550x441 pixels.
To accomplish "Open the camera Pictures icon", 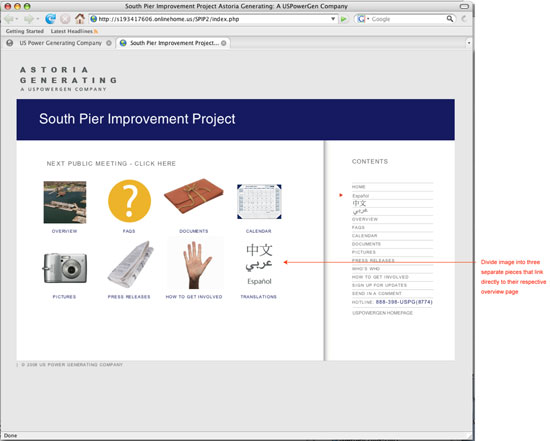I will (65, 268).
